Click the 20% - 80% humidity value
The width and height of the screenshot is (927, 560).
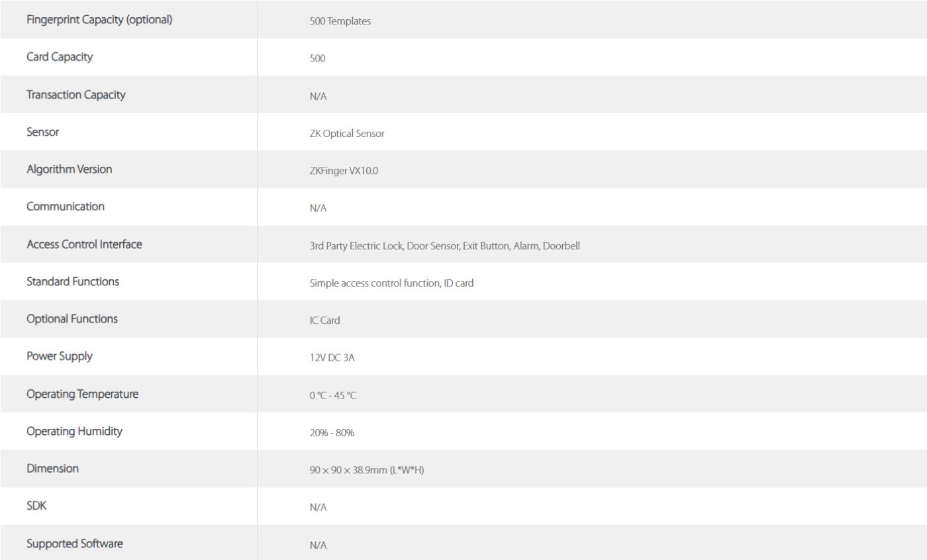click(332, 433)
